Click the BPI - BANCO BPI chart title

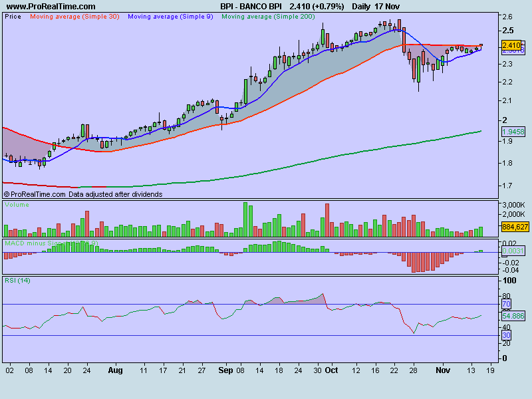tap(251, 7)
